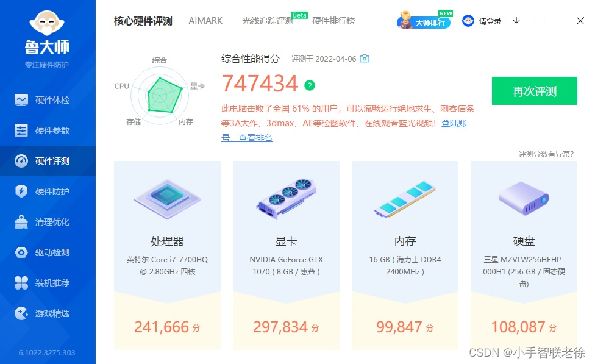Image resolution: width=595 pixels, height=364 pixels.
Task: Open 装机推荐 in the sidebar
Action: [48, 283]
